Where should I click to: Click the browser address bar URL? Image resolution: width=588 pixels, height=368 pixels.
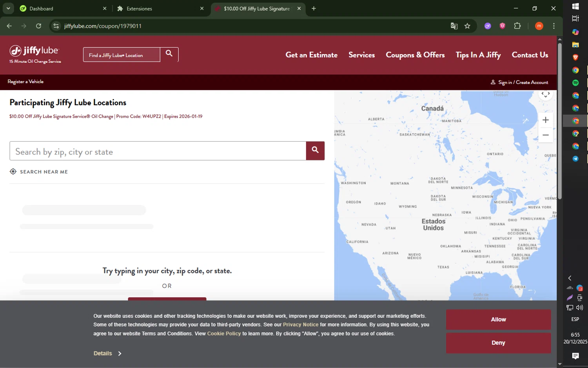(103, 26)
